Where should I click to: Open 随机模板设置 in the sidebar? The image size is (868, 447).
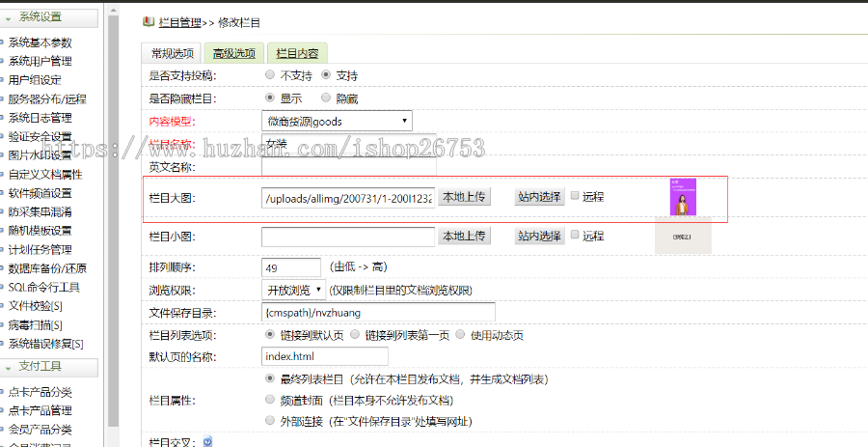pos(40,231)
